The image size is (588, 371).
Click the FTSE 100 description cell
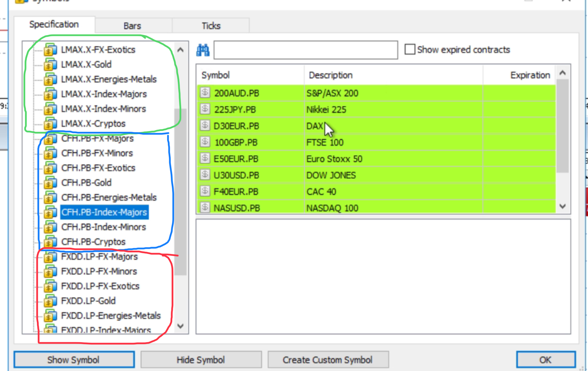pos(394,142)
